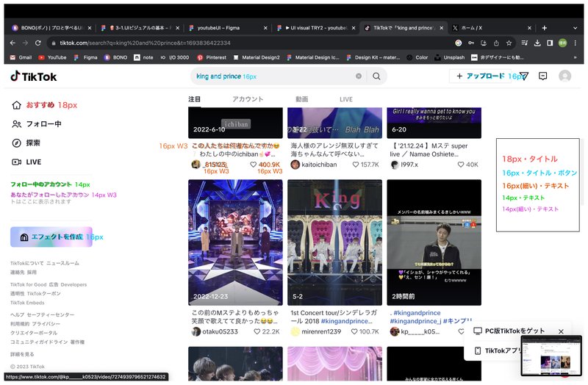Click the browser forward arrow
Image resolution: width=588 pixels, height=385 pixels.
pos(25,43)
